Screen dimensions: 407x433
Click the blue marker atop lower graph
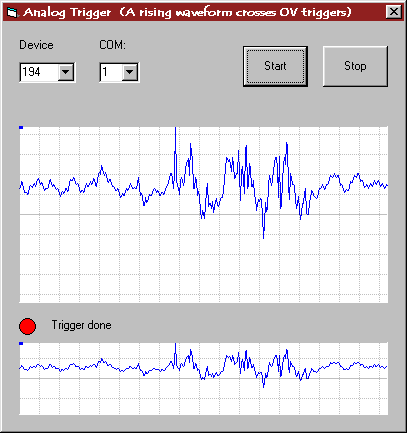pyautogui.click(x=21, y=343)
